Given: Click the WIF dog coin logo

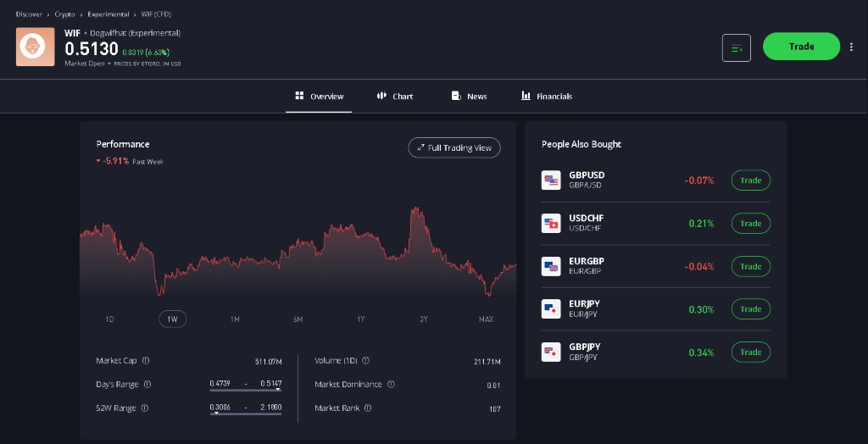Looking at the screenshot, I should coord(36,47).
